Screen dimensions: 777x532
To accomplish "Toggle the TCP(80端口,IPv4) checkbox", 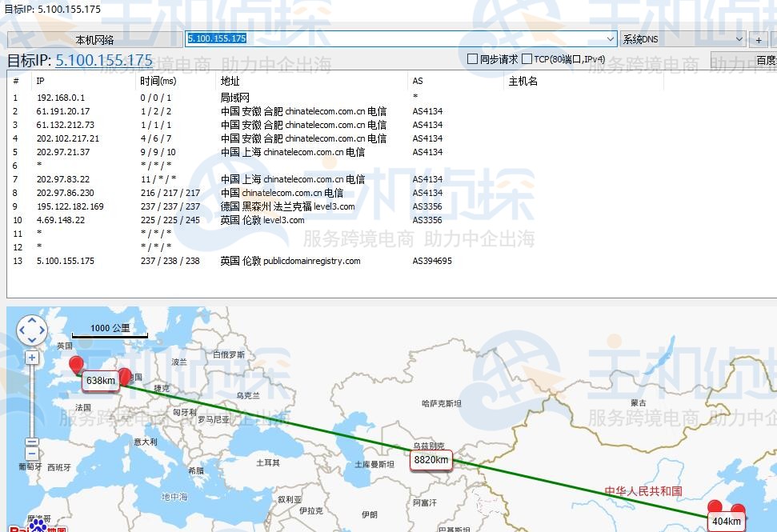I will tap(527, 59).
